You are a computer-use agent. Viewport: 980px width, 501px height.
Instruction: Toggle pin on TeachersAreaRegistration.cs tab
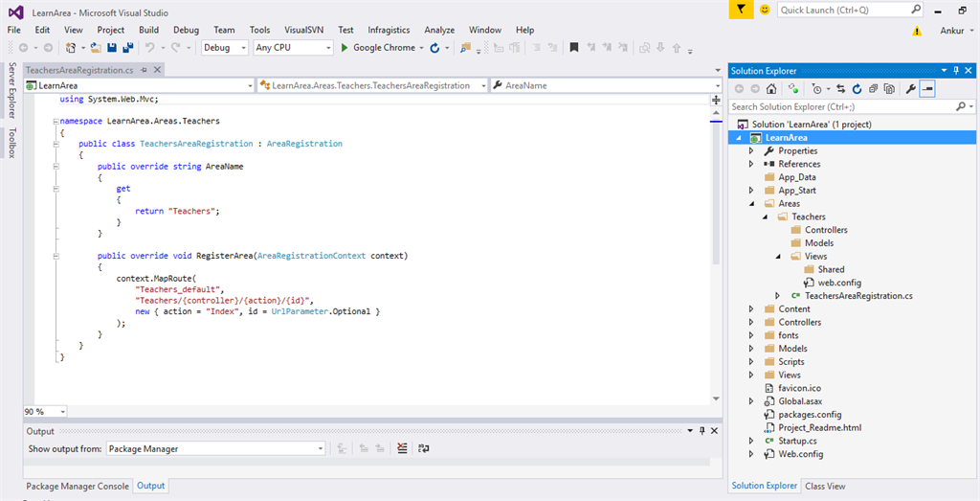click(145, 70)
